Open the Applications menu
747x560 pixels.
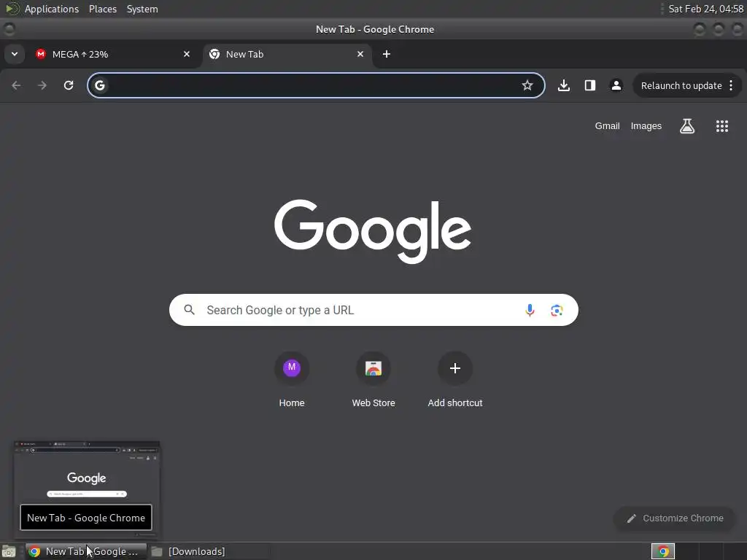point(52,9)
